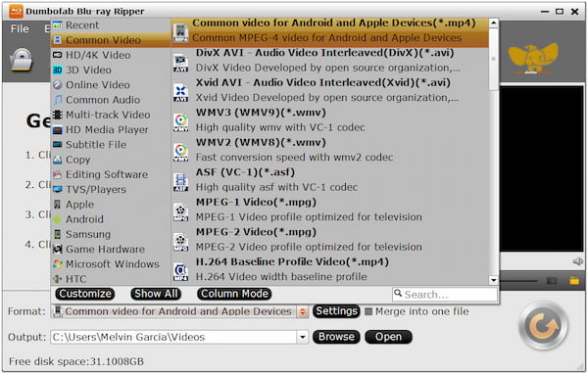Viewport: 588px width, 374px height.
Task: Click the Dumbofab elephant logo
Action: 533,59
